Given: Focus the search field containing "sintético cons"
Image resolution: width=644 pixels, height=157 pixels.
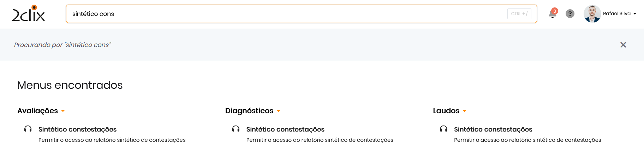Looking at the screenshot, I should click(282, 14).
